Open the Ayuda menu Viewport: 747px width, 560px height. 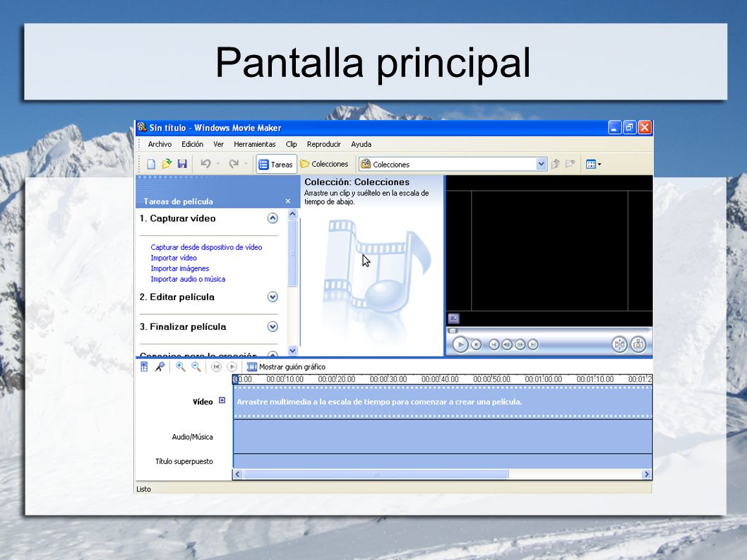coord(361,144)
